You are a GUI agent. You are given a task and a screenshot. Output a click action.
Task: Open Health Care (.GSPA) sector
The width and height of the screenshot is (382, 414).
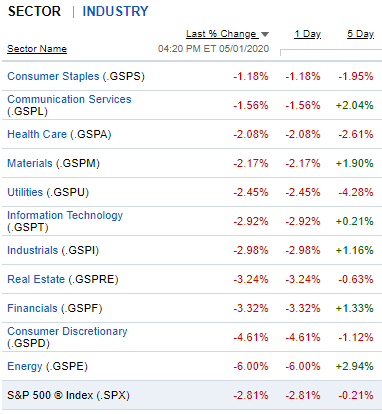click(x=59, y=134)
